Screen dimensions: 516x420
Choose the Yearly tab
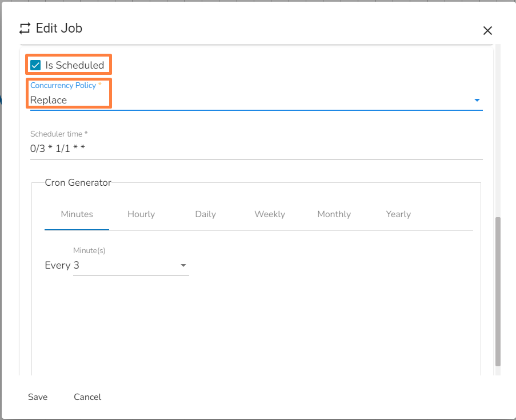click(398, 214)
